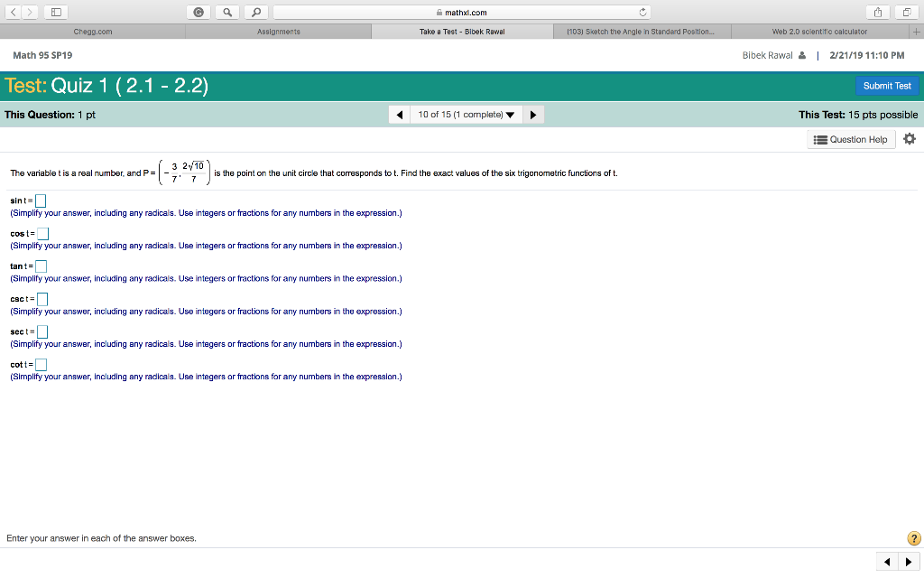Viewport: 924px width, 578px height.
Task: Open a new tab with plus button
Action: [917, 32]
